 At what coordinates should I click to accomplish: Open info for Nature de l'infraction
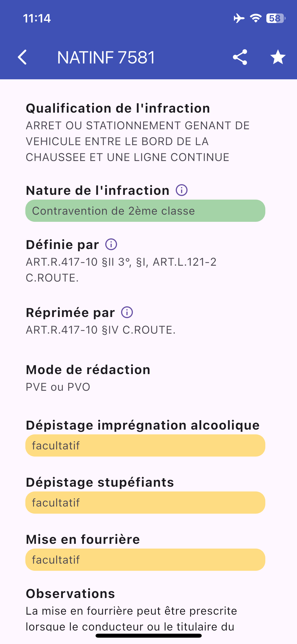(x=182, y=190)
